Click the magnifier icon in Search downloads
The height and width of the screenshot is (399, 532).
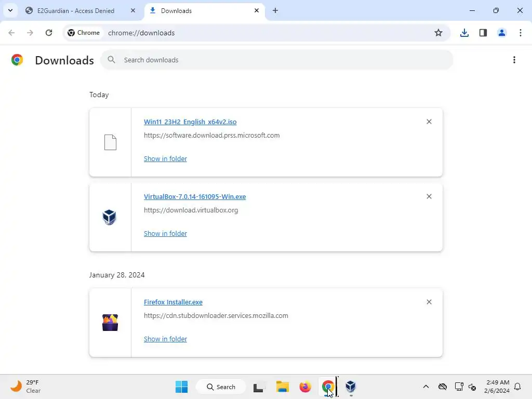pos(111,60)
